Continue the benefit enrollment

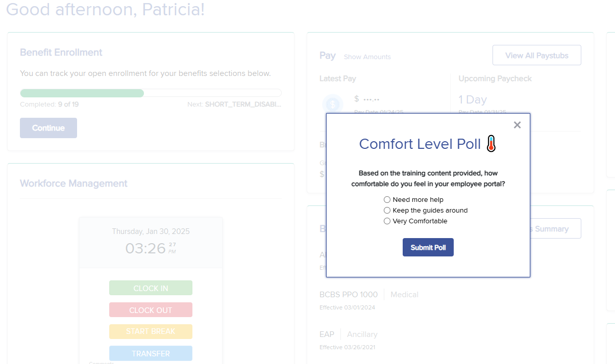click(48, 128)
